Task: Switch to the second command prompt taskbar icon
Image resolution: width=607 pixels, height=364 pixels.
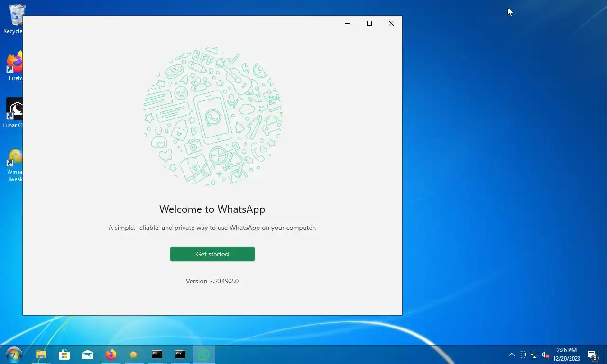Action: pyautogui.click(x=180, y=355)
